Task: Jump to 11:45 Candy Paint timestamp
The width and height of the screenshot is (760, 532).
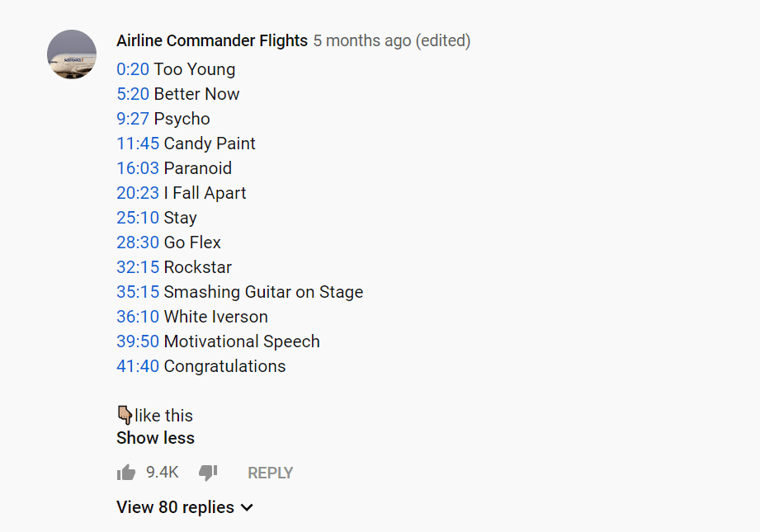Action: [138, 144]
